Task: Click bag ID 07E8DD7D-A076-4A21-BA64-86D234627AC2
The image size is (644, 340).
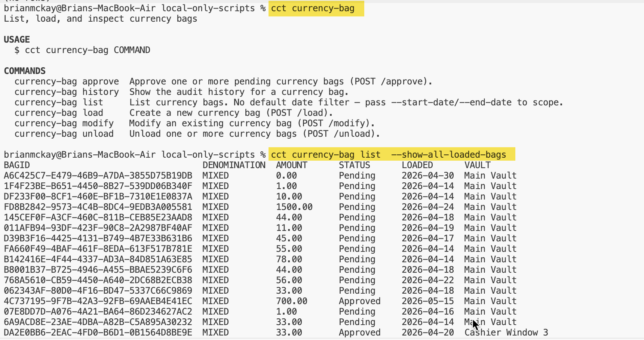Action: tap(98, 312)
